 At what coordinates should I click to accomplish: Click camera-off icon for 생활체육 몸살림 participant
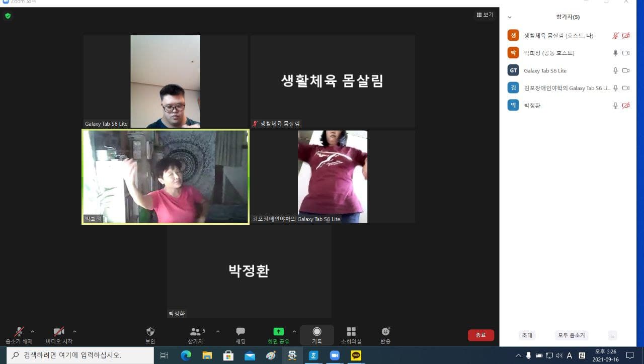click(x=626, y=36)
